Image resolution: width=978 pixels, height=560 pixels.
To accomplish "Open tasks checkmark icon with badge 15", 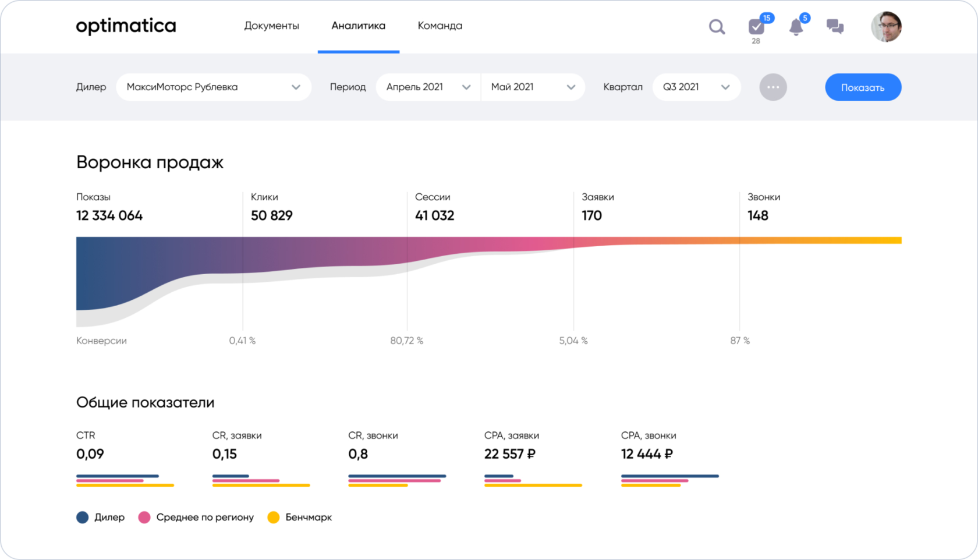I will coord(756,27).
